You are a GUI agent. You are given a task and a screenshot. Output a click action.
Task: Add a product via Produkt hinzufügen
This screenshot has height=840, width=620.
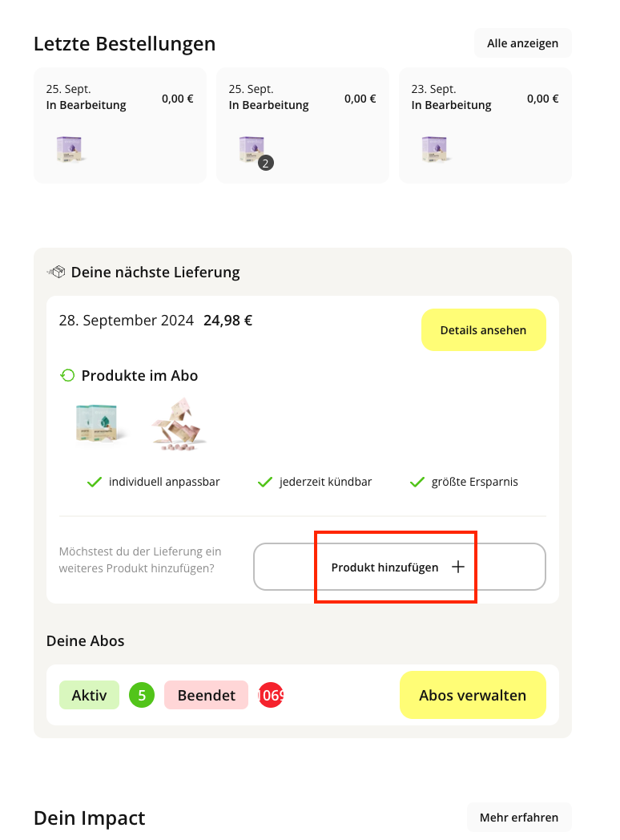pos(400,567)
